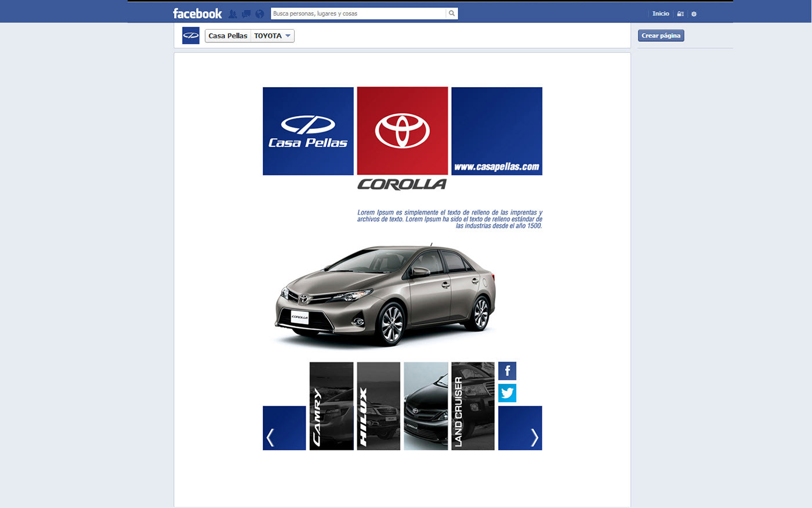Image resolution: width=812 pixels, height=508 pixels.
Task: Select the CAMRY model tile
Action: pyautogui.click(x=331, y=406)
